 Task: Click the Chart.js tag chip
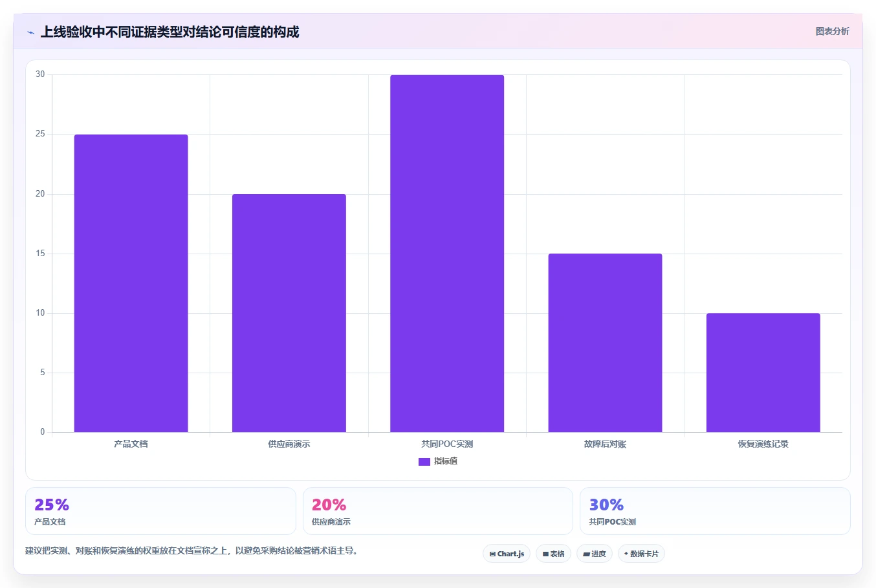point(507,554)
